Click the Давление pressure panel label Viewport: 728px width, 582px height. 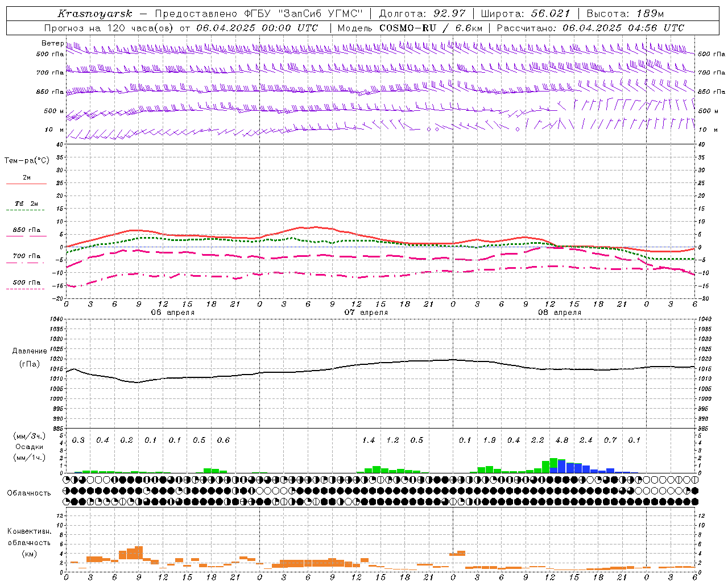point(30,351)
